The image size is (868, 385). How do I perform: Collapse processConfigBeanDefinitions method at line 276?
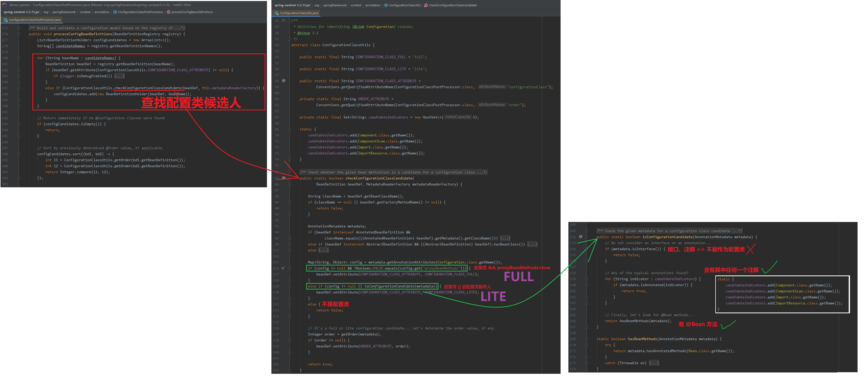tap(19, 34)
